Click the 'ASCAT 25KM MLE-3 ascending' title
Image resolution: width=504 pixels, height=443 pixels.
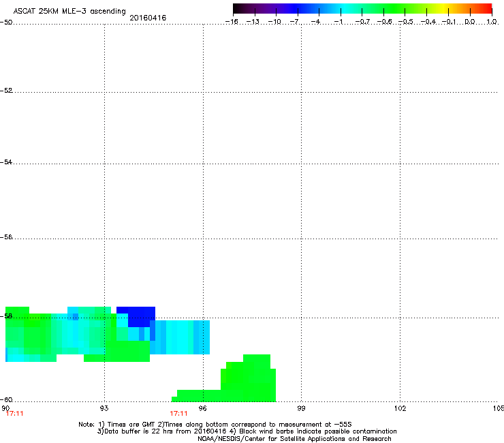[69, 11]
